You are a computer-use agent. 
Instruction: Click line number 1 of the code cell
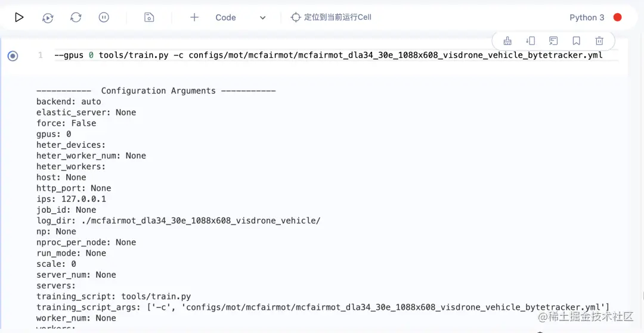click(x=41, y=55)
